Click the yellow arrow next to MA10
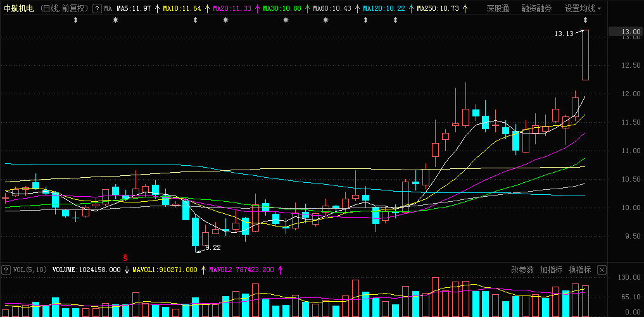The height and width of the screenshot is (317, 644). (206, 8)
